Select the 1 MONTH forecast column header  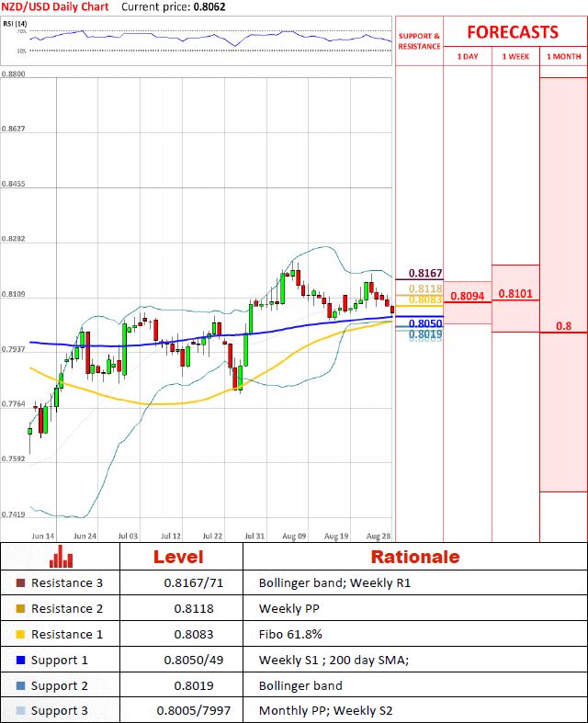click(563, 57)
